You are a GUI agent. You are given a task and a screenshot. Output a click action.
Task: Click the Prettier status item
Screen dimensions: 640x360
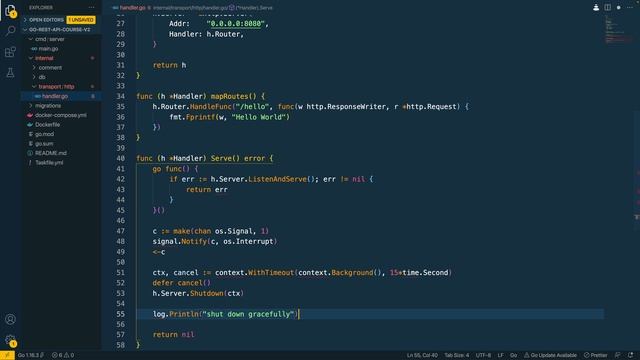pyautogui.click(x=595, y=355)
